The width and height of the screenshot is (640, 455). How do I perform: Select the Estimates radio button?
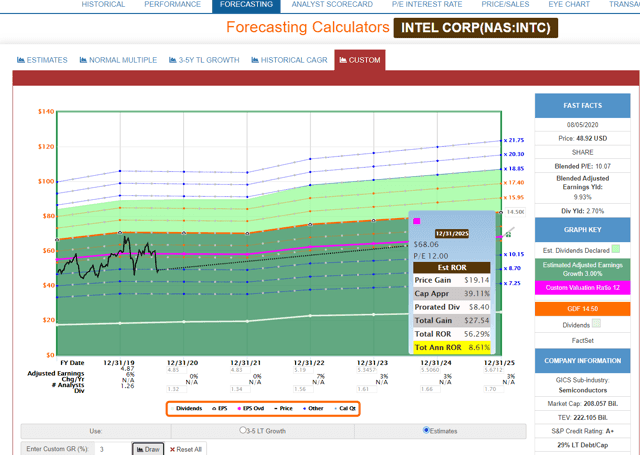pyautogui.click(x=427, y=430)
